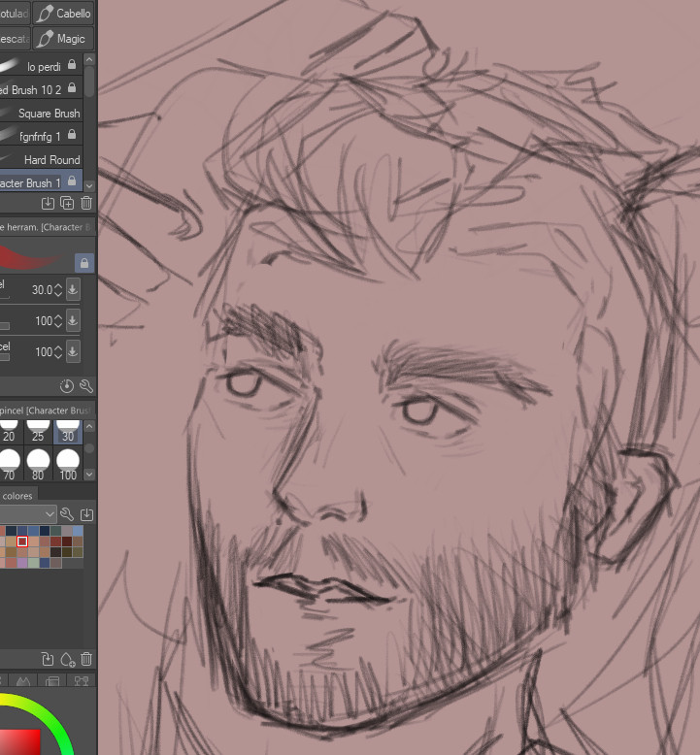The image size is (700, 755).
Task: Click the lock icon on 'lo perdi'
Action: pyautogui.click(x=72, y=64)
